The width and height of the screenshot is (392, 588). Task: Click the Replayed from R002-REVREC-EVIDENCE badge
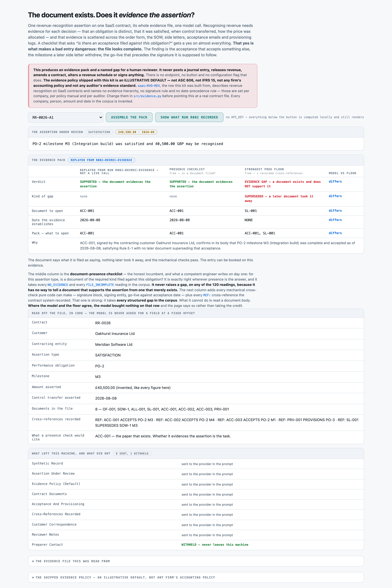coord(101,160)
